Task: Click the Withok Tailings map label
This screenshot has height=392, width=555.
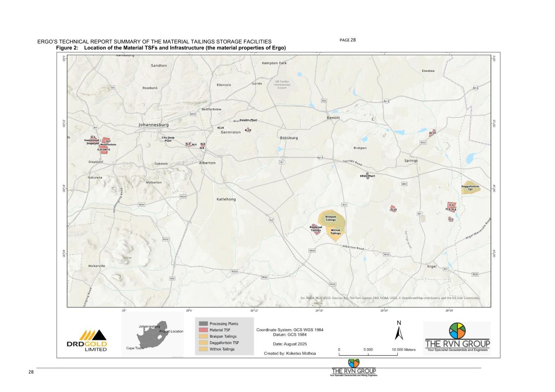Action: point(335,232)
